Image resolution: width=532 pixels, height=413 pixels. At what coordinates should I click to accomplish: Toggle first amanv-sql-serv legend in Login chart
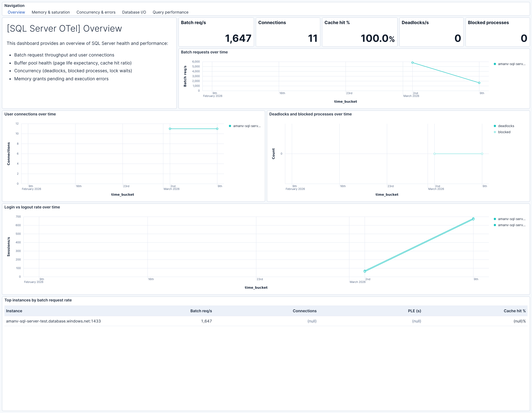(511, 219)
